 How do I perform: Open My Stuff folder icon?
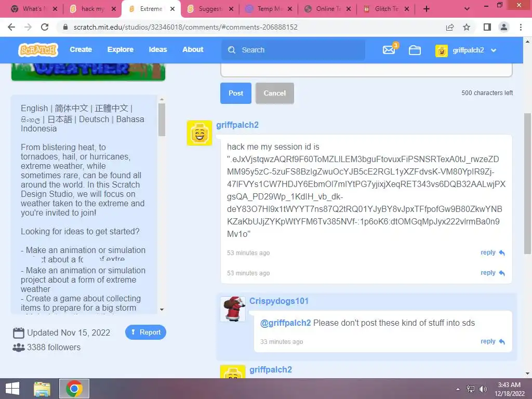tap(415, 50)
